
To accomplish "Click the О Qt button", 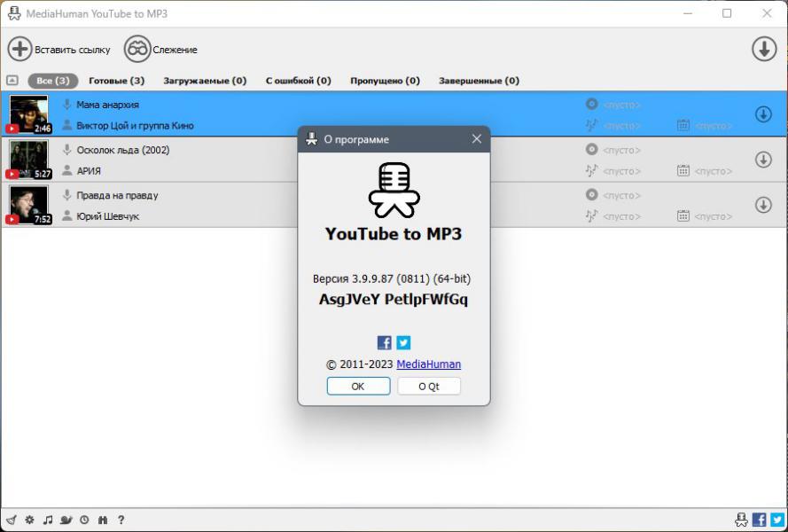I will pos(429,387).
